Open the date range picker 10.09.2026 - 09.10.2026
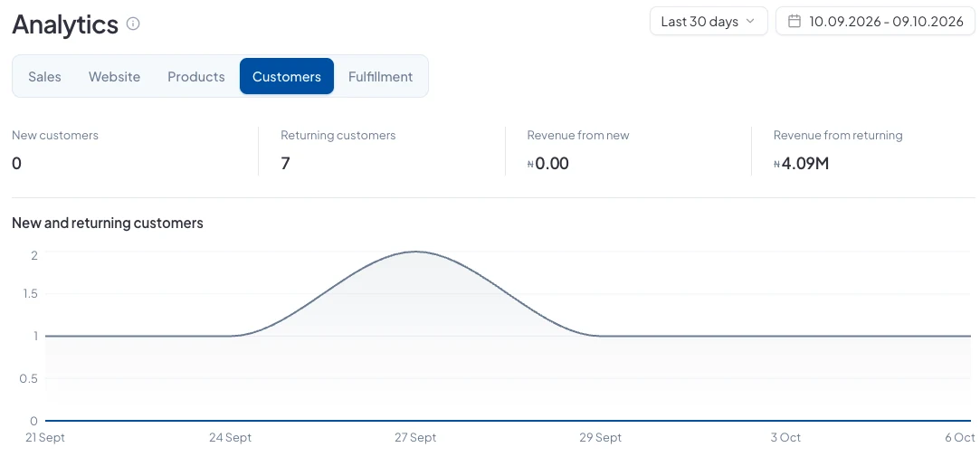The height and width of the screenshot is (457, 980). (x=875, y=21)
